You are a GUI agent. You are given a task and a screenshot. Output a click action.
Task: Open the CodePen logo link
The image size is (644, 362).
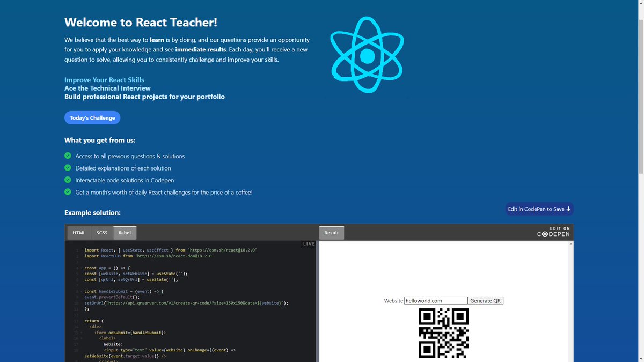(554, 232)
